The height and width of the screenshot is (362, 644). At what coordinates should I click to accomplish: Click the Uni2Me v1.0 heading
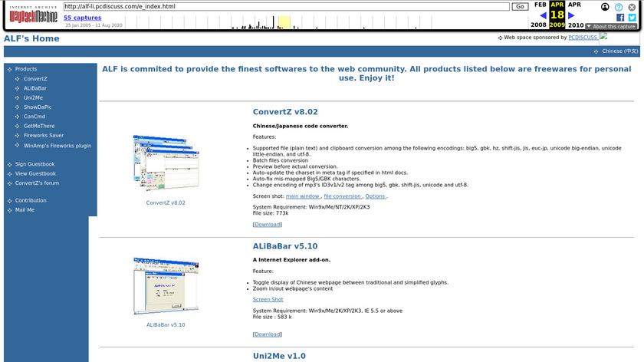[x=279, y=356]
